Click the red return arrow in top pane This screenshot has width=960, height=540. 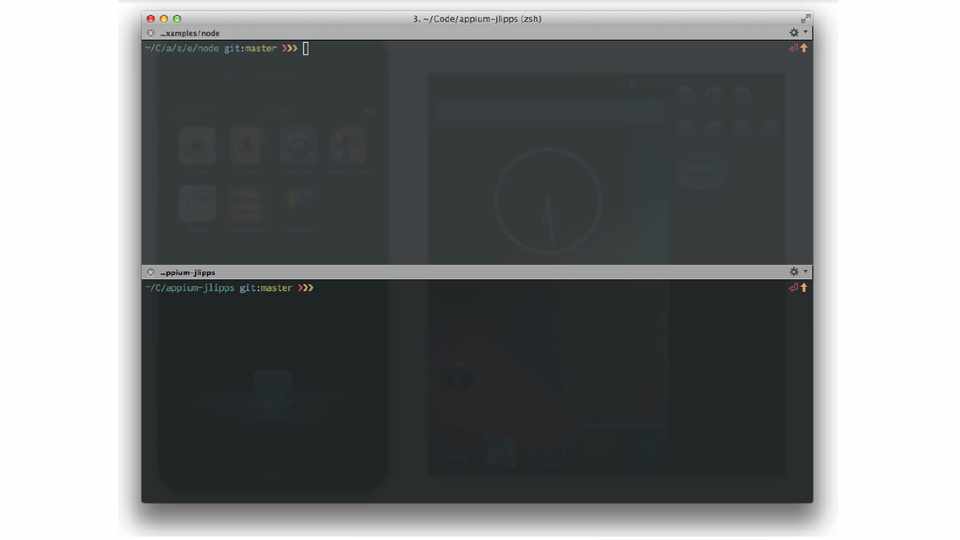(793, 48)
